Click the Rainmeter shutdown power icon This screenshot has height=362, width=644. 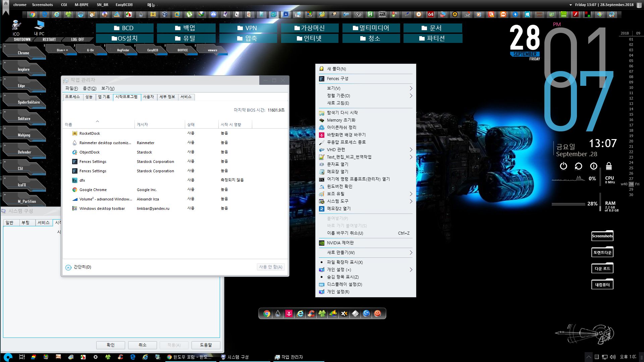click(563, 166)
